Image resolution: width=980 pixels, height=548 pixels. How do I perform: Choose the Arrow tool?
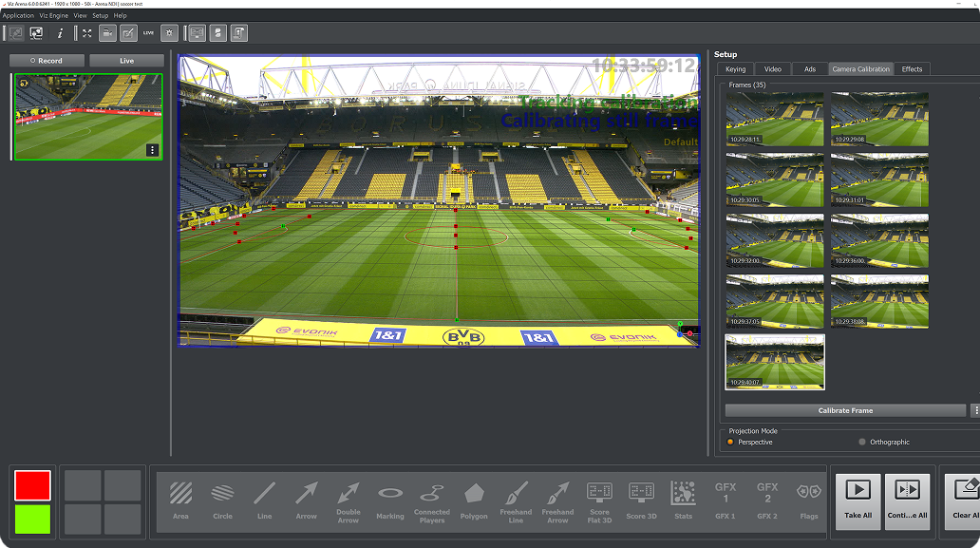click(x=306, y=501)
